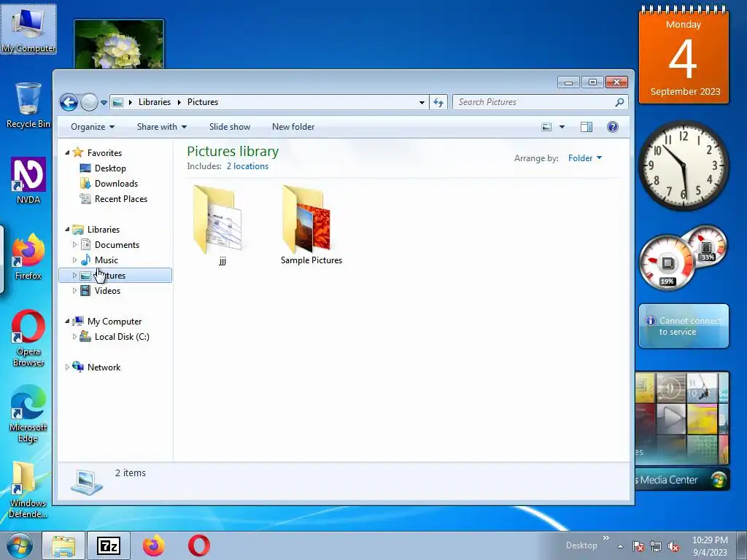
Task: Open the view options dropdown arrow
Action: (x=562, y=127)
